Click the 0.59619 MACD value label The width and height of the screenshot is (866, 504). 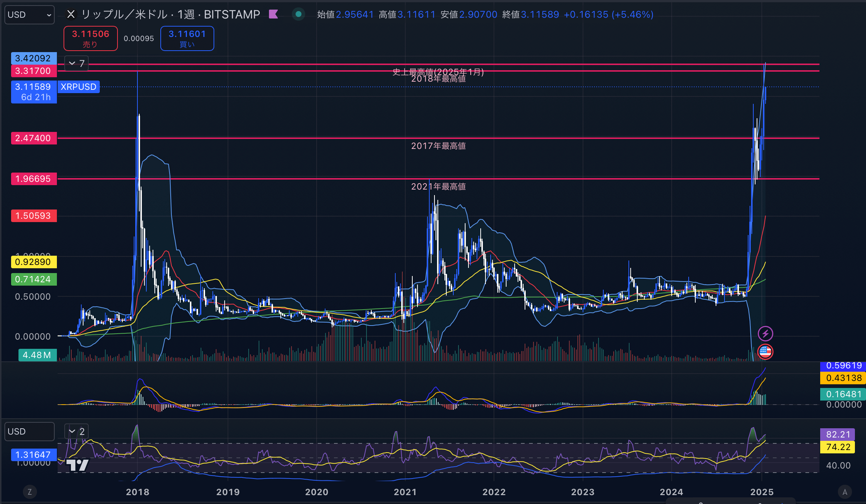point(843,365)
